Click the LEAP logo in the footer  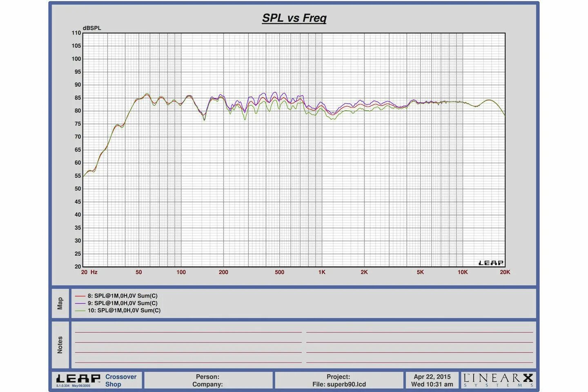point(78,378)
